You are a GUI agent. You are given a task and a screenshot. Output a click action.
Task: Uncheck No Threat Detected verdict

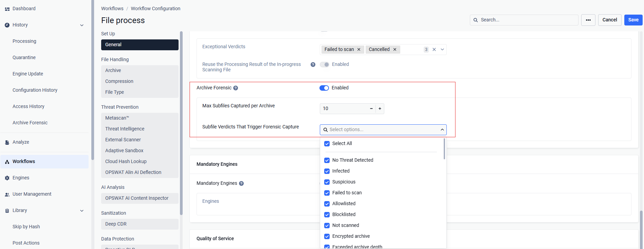point(327,160)
